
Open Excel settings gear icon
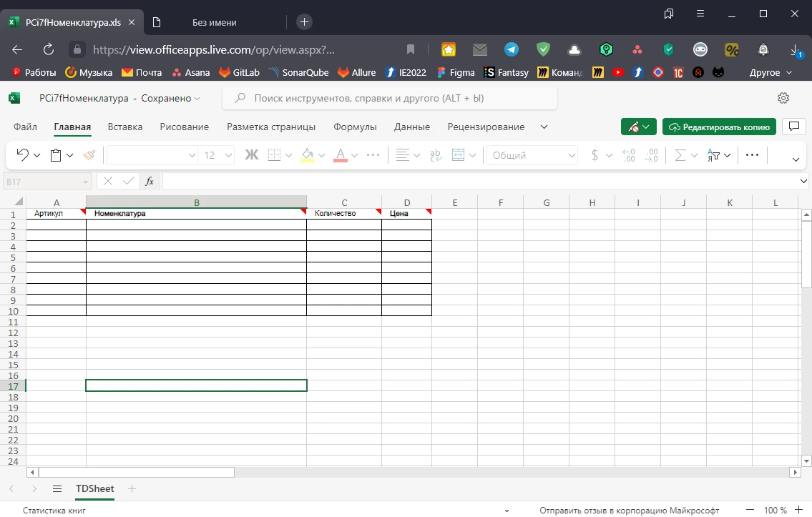click(783, 98)
